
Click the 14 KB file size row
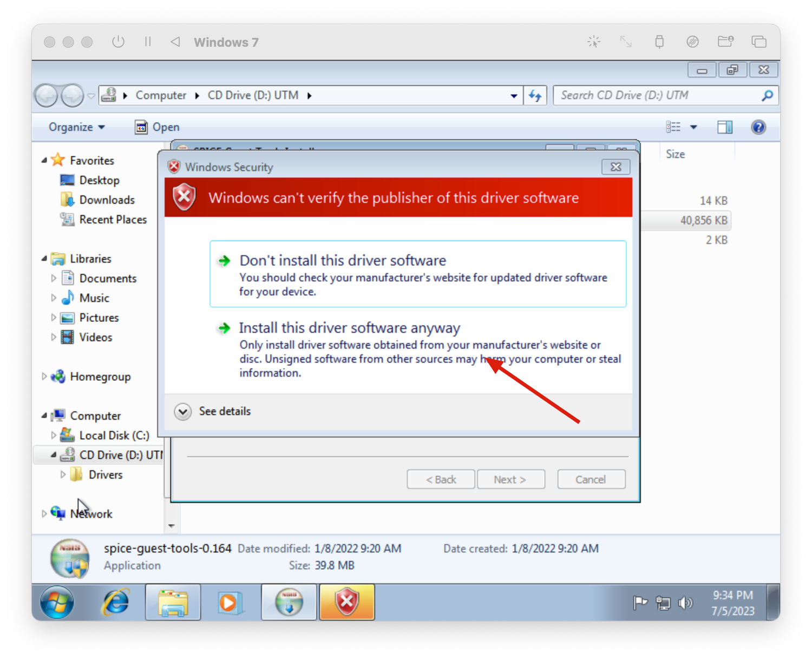point(713,201)
